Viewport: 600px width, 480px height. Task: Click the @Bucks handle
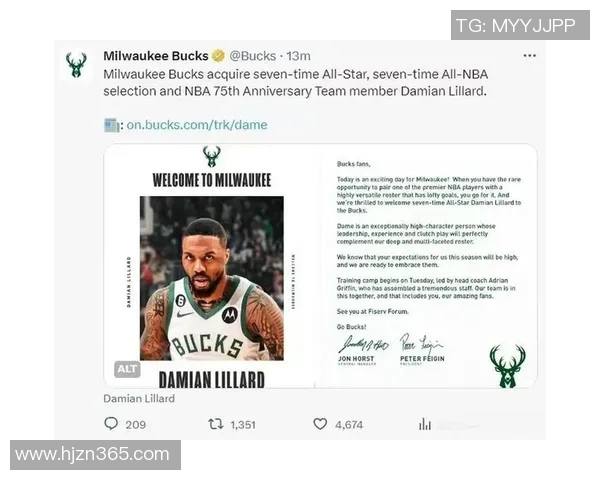tap(253, 56)
